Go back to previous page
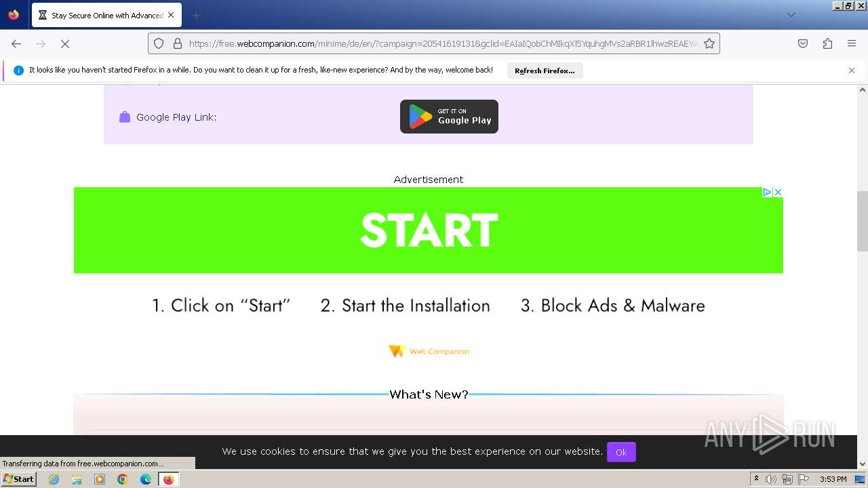This screenshot has height=488, width=868. [16, 43]
